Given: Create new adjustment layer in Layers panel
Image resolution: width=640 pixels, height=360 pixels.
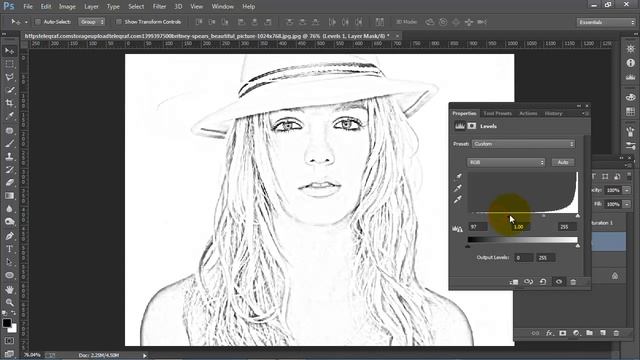Looking at the screenshot, I should tap(576, 333).
